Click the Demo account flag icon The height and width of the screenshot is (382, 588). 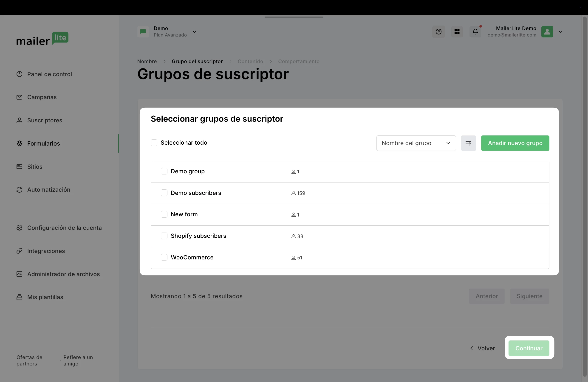coord(143,32)
